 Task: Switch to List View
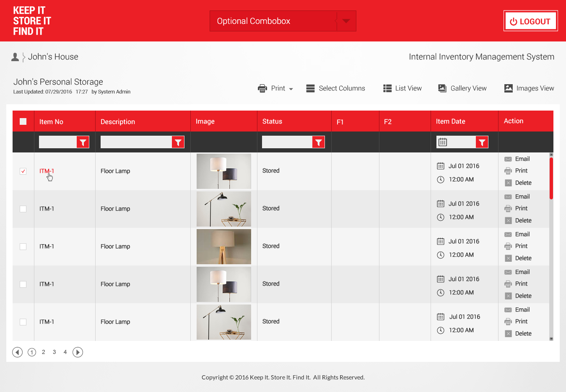(x=402, y=88)
